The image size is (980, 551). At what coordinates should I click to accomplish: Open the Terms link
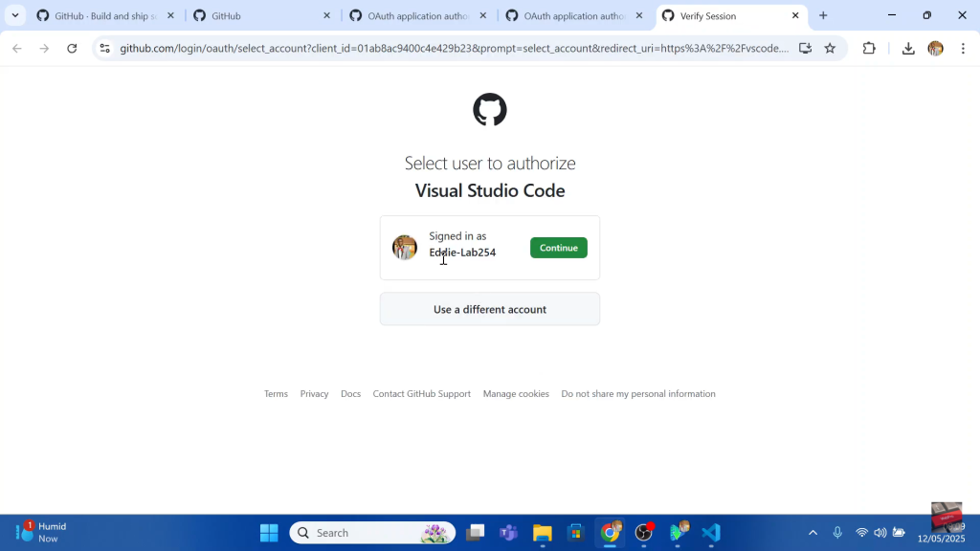(x=276, y=393)
